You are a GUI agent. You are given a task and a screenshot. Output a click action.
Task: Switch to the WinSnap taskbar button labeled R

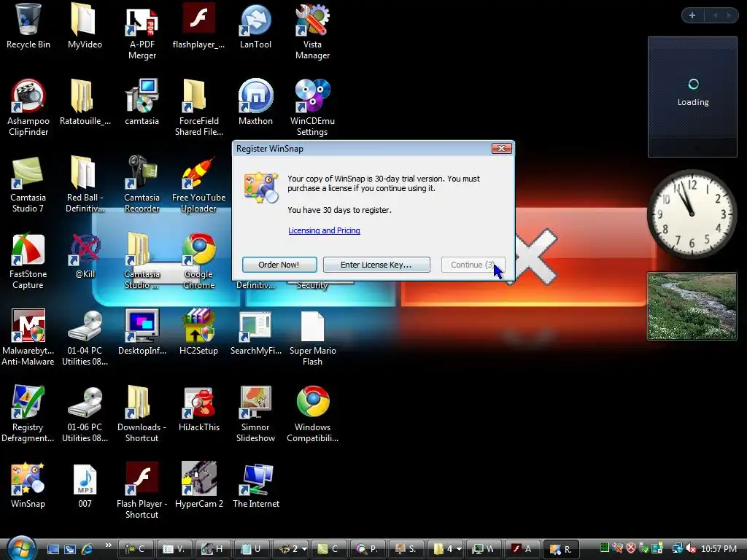(561, 549)
